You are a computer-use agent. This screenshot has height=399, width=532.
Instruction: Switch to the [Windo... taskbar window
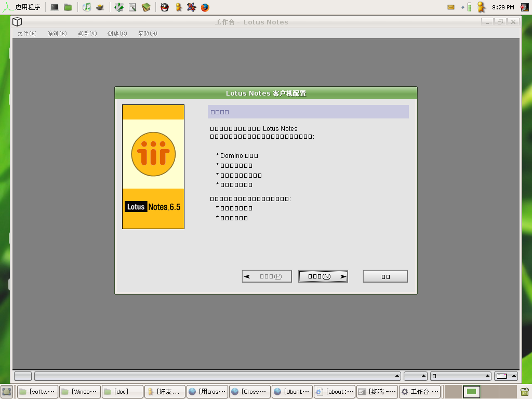coord(80,392)
